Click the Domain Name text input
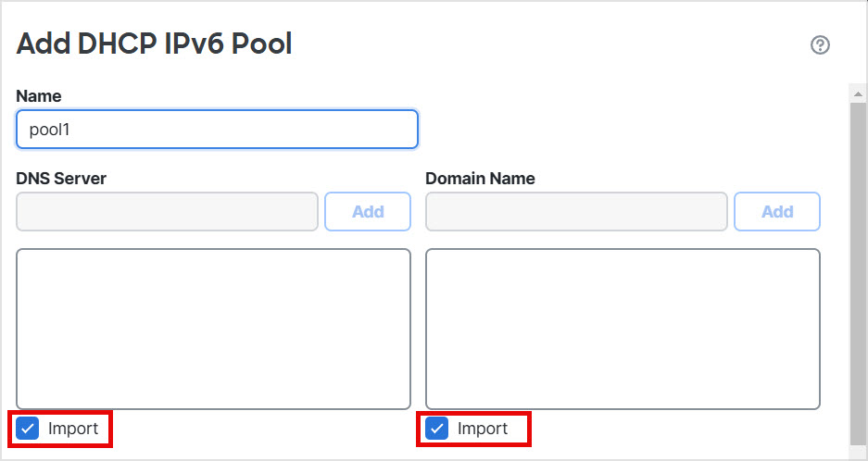The height and width of the screenshot is (461, 868). point(576,212)
